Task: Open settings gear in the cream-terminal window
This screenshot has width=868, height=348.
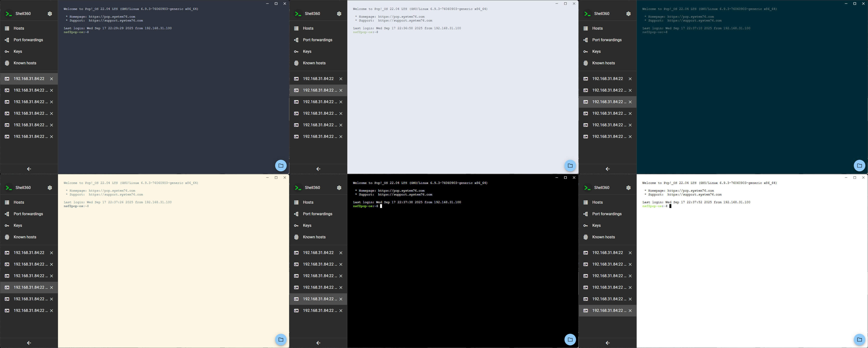Action: tap(50, 188)
